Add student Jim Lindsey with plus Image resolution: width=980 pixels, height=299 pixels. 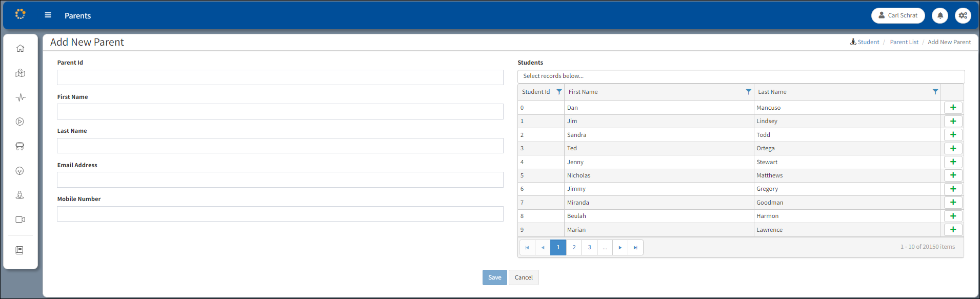pos(953,121)
